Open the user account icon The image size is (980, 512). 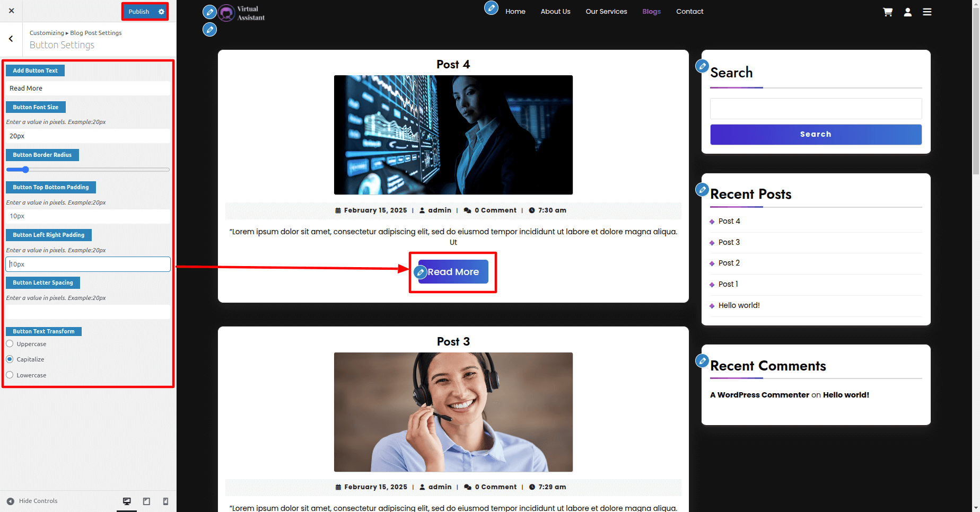908,12
